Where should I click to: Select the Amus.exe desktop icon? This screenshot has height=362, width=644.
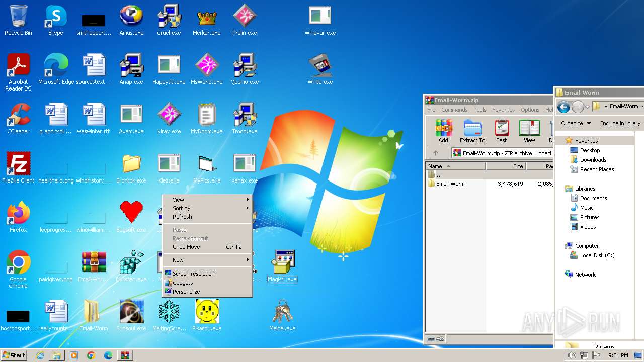[131, 20]
